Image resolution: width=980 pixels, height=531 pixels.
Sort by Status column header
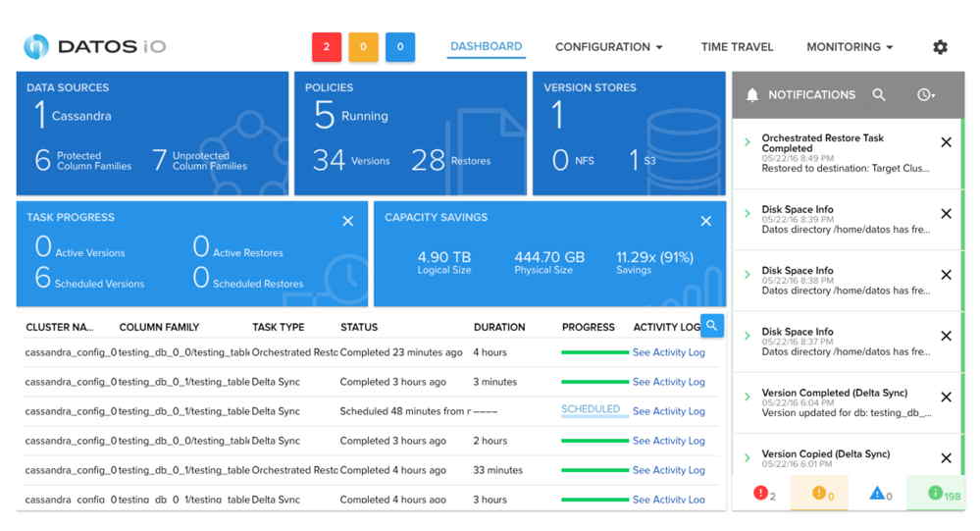click(359, 327)
